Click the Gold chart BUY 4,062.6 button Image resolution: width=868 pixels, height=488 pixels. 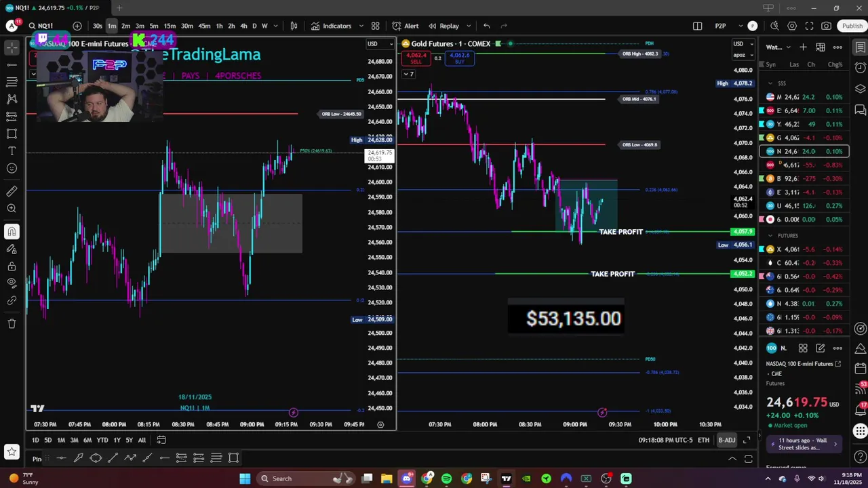(460, 58)
